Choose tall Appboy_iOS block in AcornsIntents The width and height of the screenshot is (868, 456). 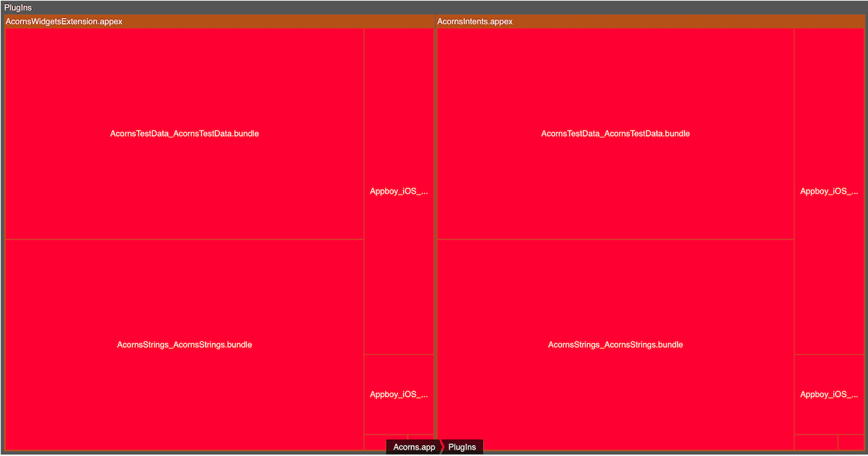(x=829, y=191)
